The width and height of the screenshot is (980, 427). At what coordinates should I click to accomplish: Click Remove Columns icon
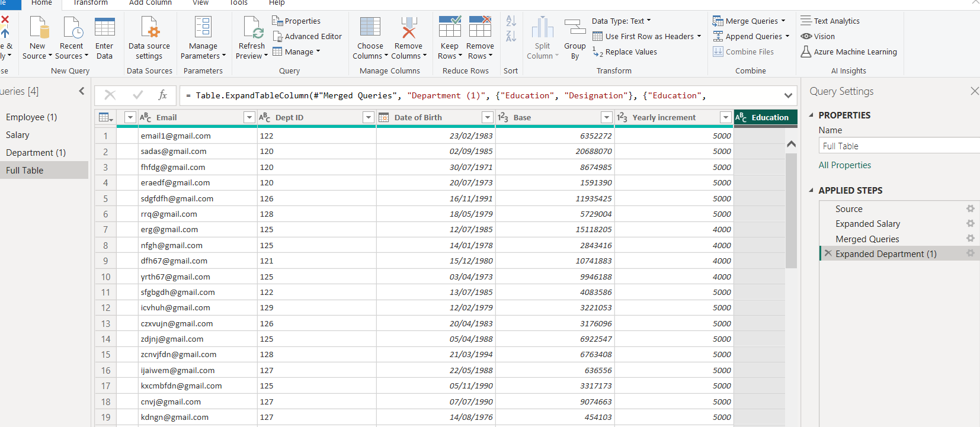(x=408, y=27)
